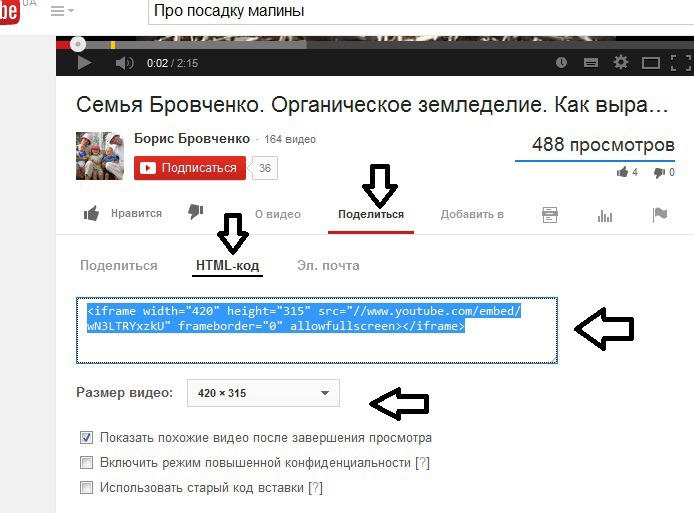The height and width of the screenshot is (513, 694).
Task: Click the Нравится label
Action: pos(136,213)
